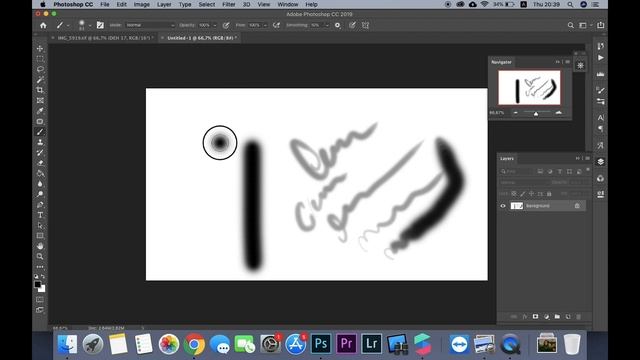Click the search icon in options bar
Screen dimensions: 640x360
[x=571, y=25]
